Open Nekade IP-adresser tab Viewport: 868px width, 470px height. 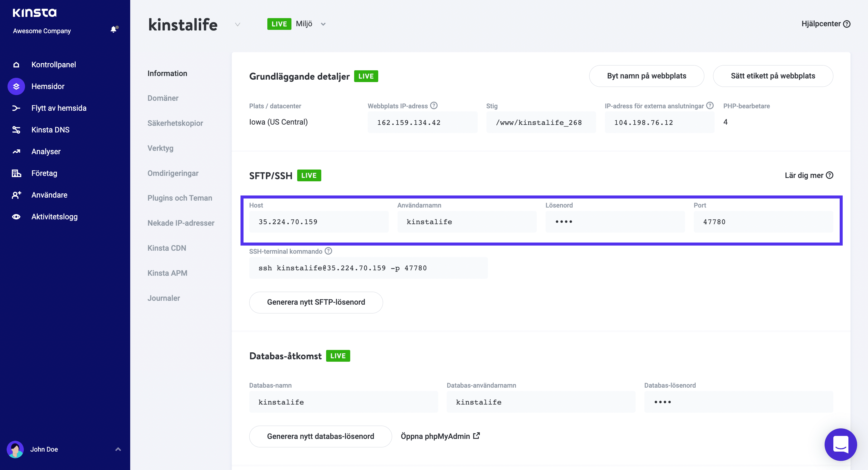pos(181,223)
